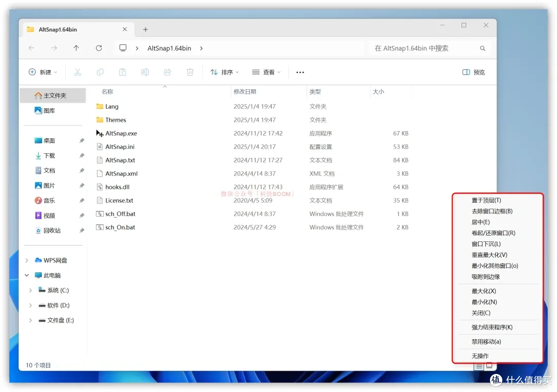Open the 查看 view dropdown

coord(266,72)
